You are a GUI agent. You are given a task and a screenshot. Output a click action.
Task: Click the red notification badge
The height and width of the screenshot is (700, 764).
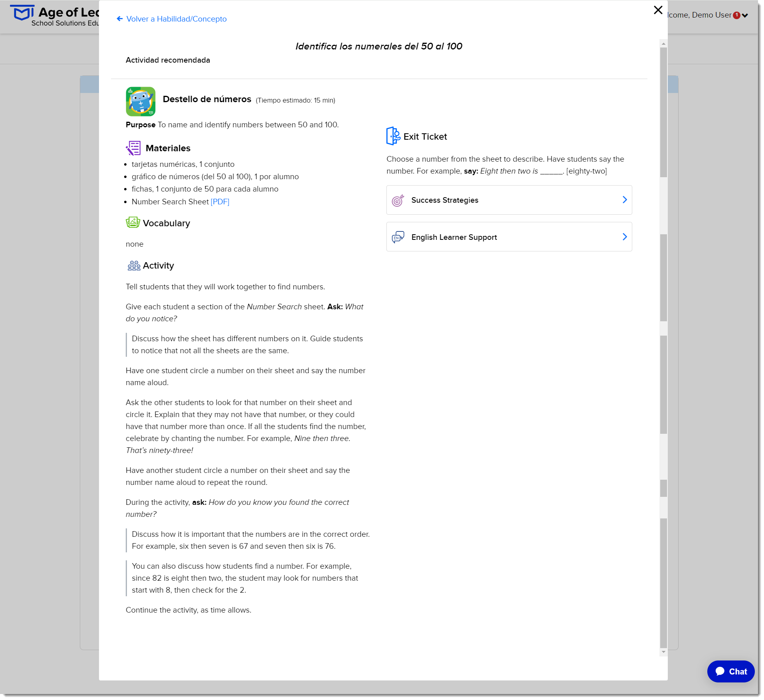tap(736, 15)
